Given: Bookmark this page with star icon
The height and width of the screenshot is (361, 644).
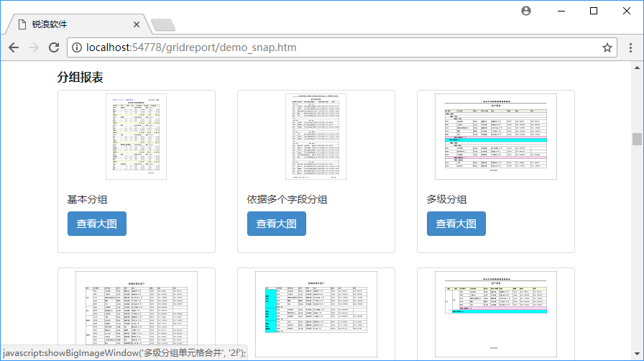Looking at the screenshot, I should [607, 47].
